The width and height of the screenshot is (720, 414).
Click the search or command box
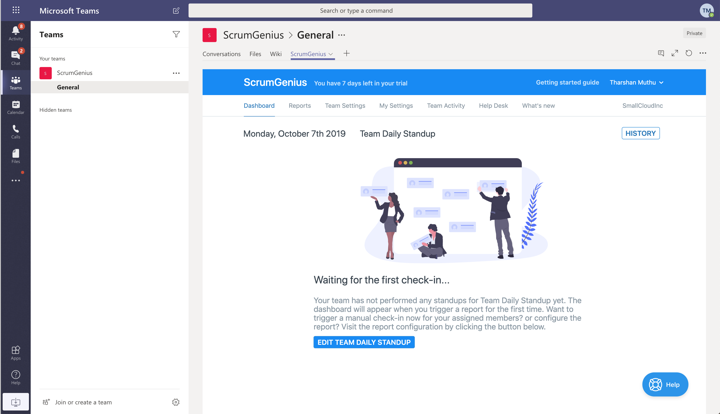pyautogui.click(x=360, y=11)
